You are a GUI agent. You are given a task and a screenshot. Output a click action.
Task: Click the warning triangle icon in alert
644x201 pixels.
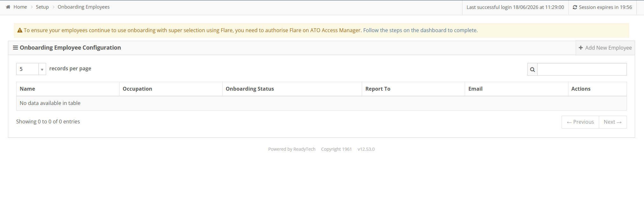pos(20,30)
